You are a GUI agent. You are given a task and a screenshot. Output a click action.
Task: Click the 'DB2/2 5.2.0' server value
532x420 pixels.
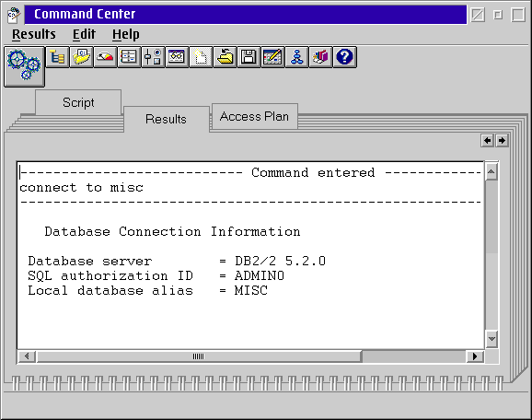(x=280, y=261)
